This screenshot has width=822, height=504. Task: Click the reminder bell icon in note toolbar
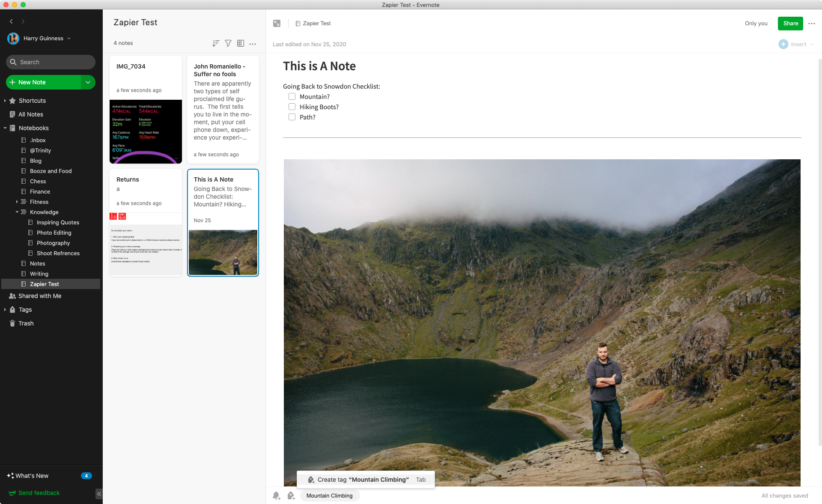[x=276, y=495]
